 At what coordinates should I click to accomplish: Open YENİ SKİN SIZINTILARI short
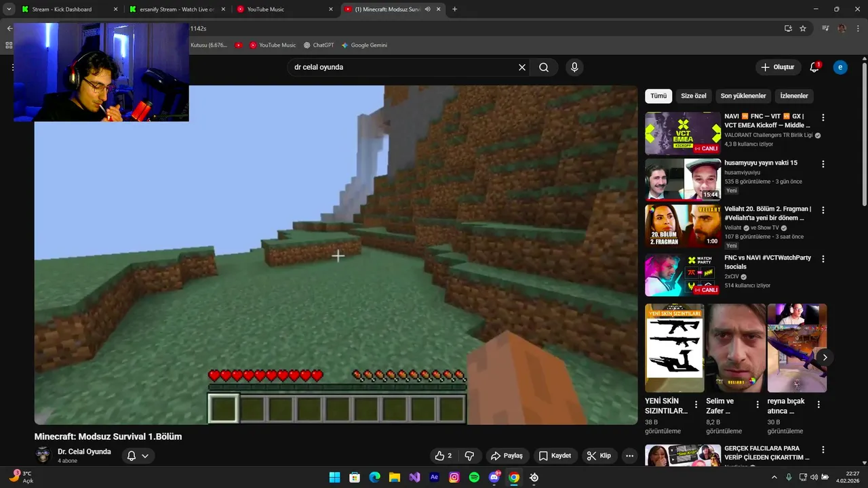[675, 348]
